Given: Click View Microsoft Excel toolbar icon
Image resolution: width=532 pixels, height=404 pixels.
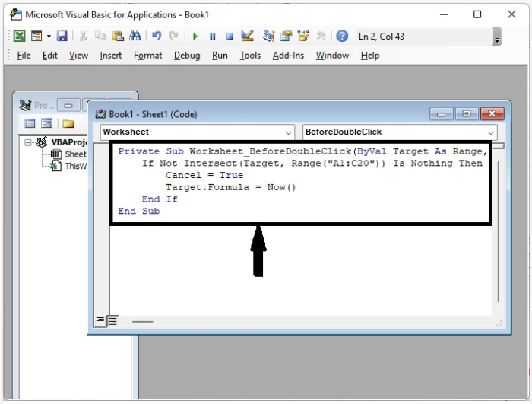Looking at the screenshot, I should (19, 36).
